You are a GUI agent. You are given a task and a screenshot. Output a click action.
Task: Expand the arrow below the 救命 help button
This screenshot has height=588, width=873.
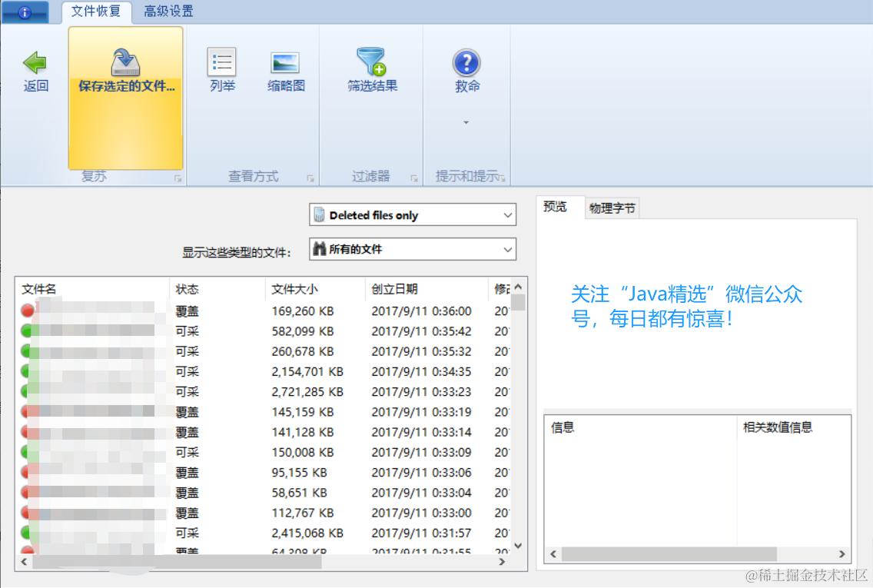click(466, 122)
